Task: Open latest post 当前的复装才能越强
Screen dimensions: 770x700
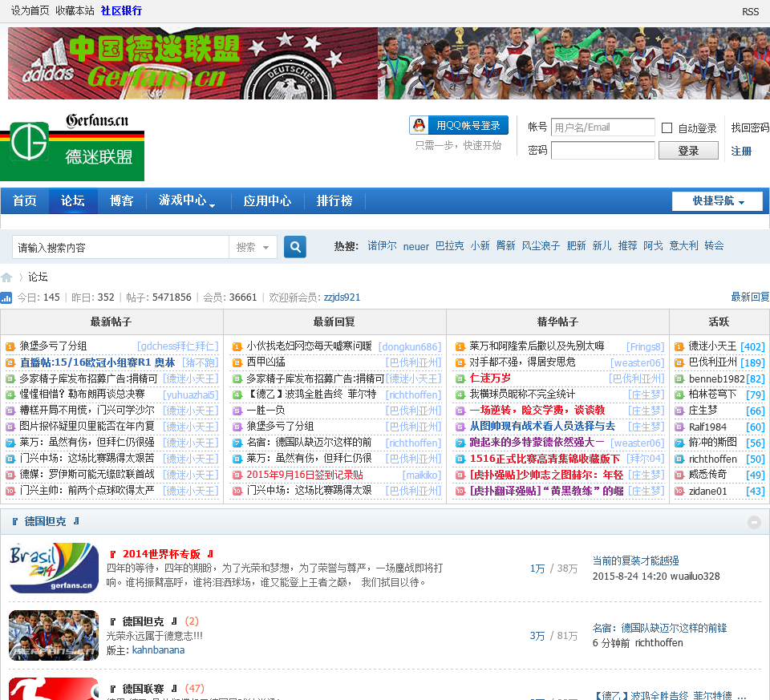Action: (635, 560)
